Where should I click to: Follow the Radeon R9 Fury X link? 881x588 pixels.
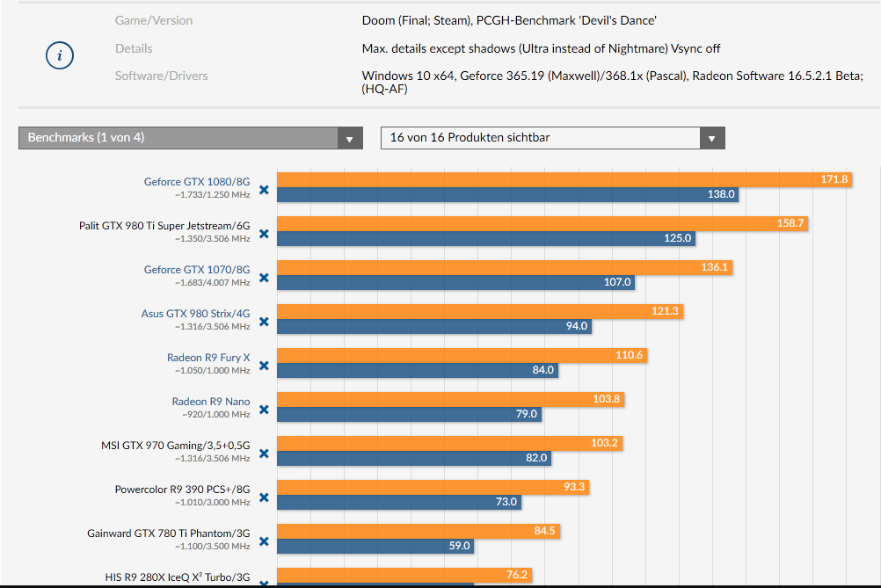(208, 358)
